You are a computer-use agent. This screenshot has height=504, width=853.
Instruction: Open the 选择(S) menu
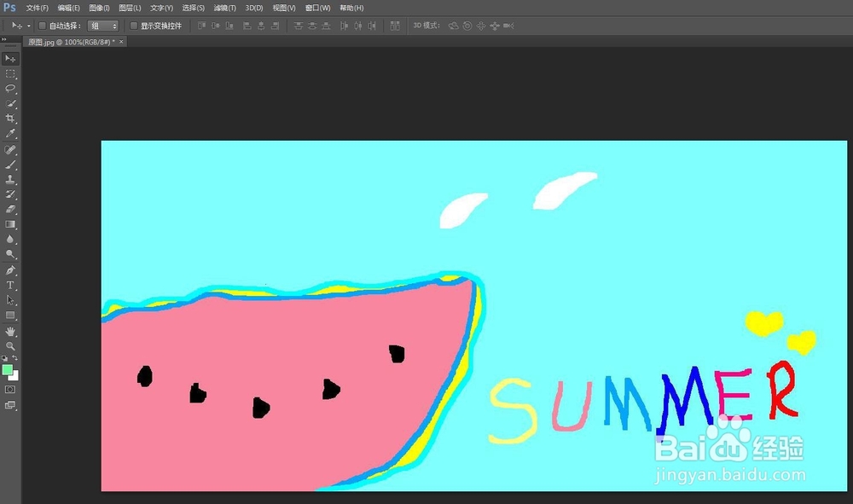[193, 9]
